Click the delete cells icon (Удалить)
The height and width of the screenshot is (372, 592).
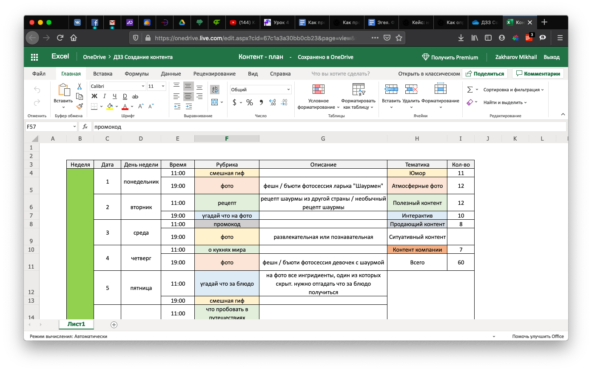pos(411,90)
